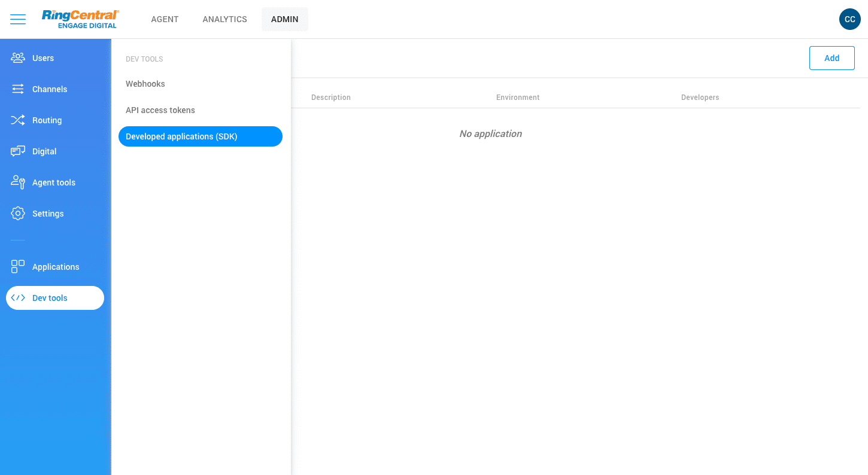Open the Digital chat icon

pos(18,151)
